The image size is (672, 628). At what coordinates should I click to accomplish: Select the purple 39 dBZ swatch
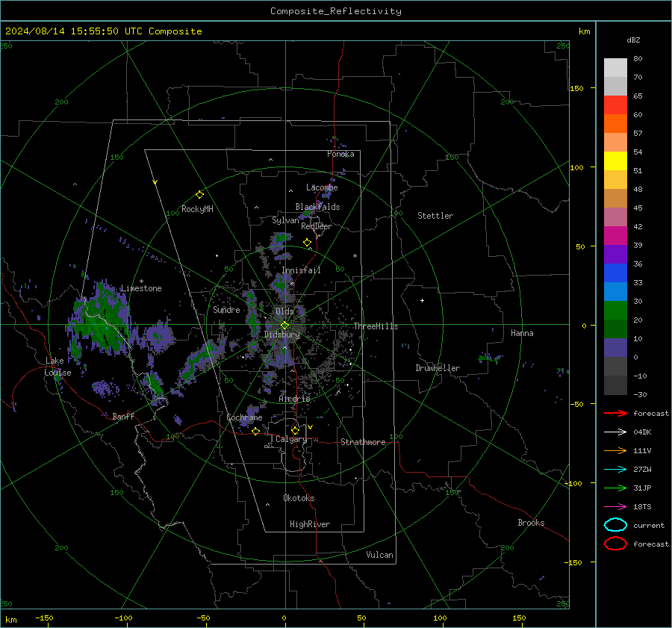[615, 254]
